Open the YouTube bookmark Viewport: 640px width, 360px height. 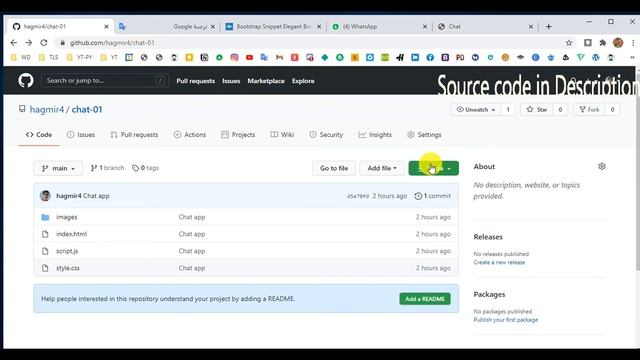point(249,58)
